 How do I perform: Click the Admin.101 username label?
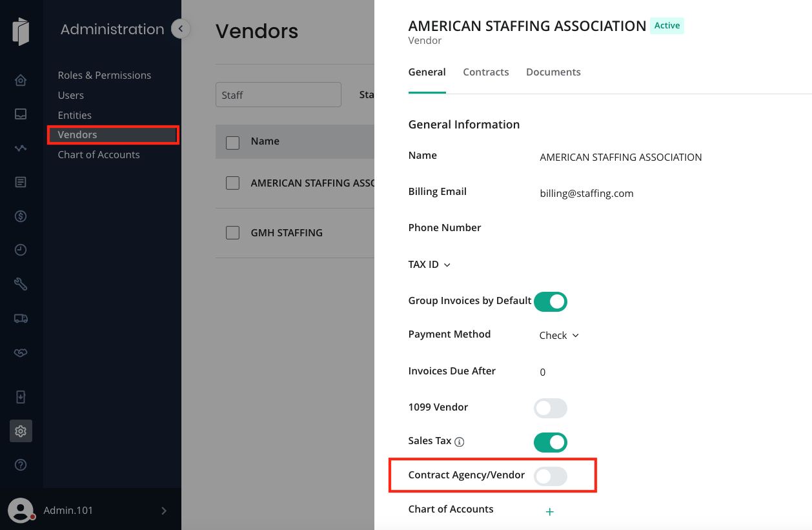click(68, 511)
